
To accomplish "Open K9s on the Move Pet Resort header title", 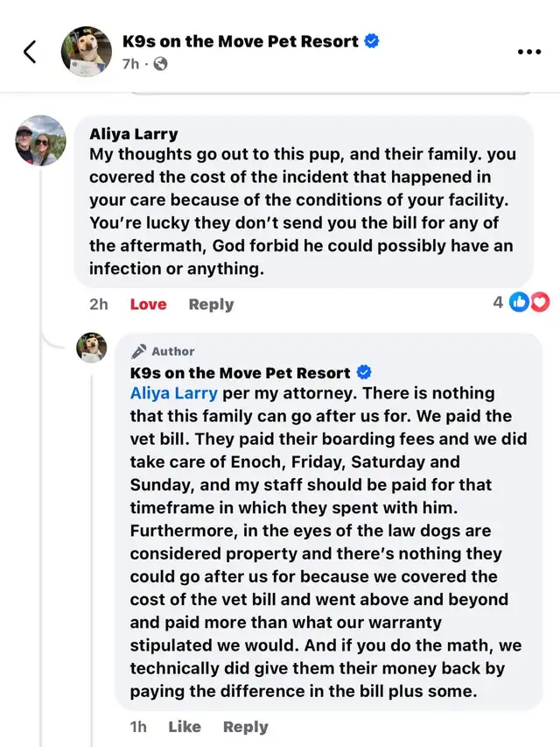I will pos(240,41).
